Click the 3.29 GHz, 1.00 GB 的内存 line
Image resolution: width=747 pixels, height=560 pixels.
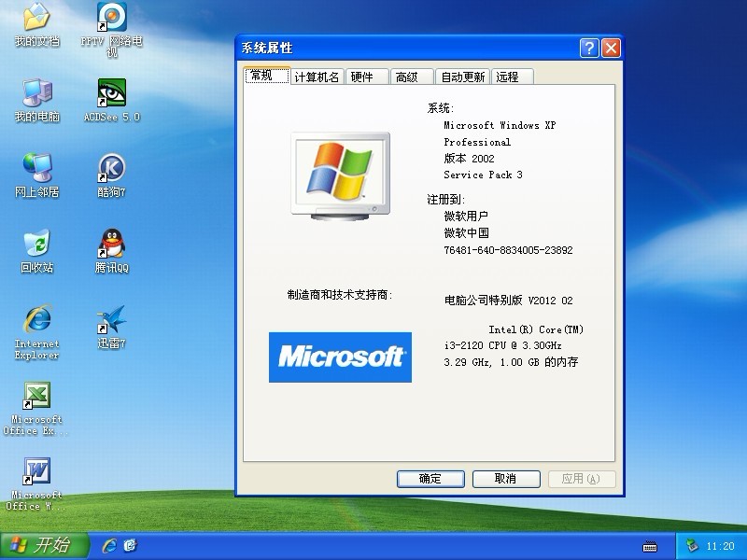click(511, 362)
